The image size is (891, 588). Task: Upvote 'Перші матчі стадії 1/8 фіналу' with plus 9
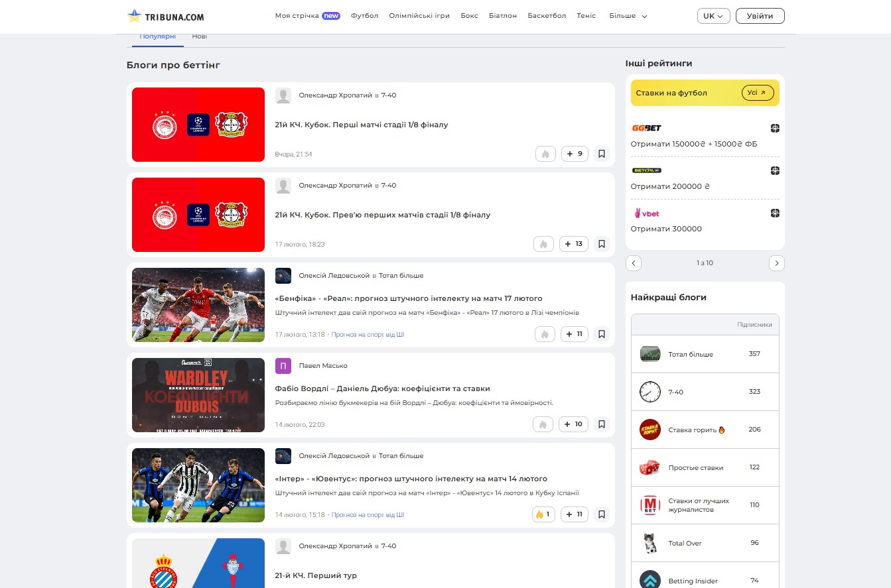point(575,154)
